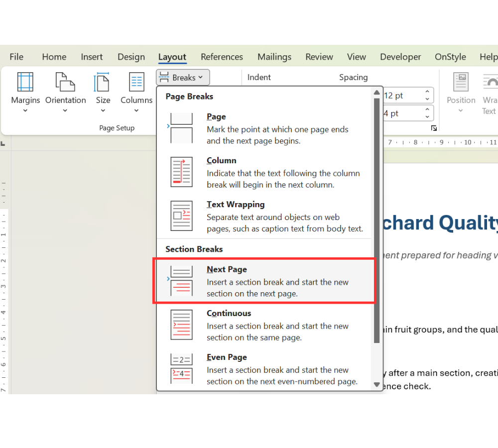
Task: Switch to the Mailings tab
Action: [x=274, y=57]
